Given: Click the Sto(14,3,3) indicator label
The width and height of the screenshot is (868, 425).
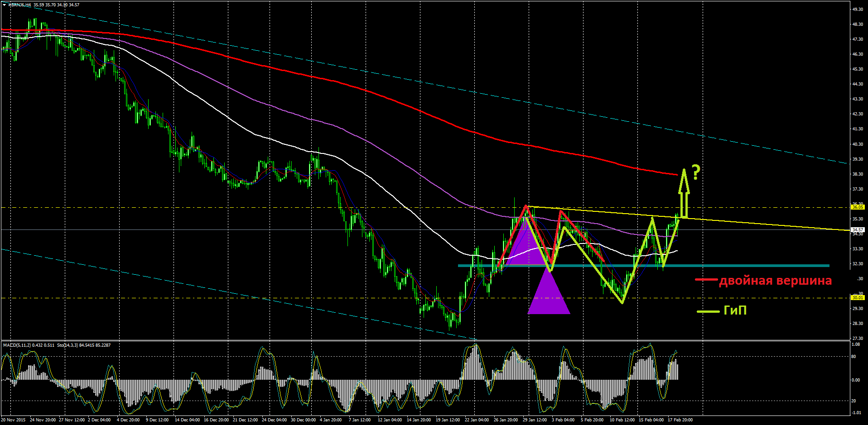Looking at the screenshot, I should point(68,345).
